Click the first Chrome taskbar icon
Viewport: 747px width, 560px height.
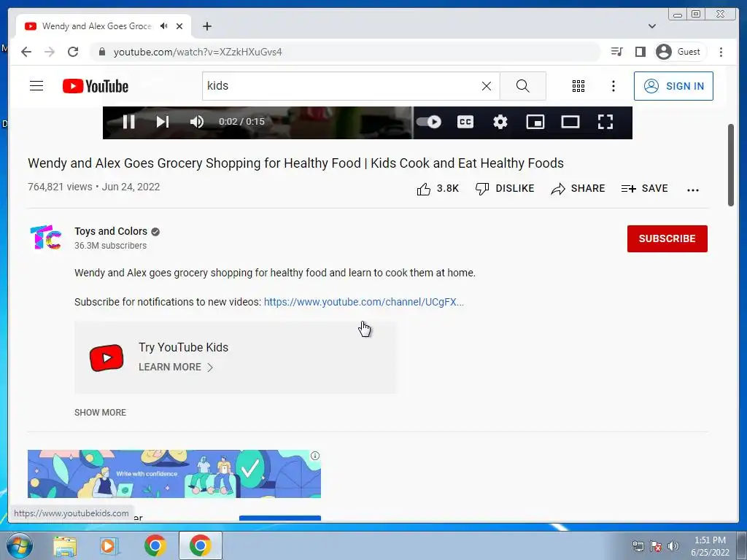(155, 545)
